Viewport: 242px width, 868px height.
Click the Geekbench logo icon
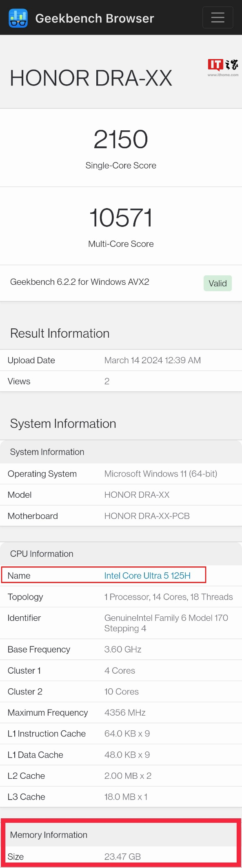pos(18,18)
